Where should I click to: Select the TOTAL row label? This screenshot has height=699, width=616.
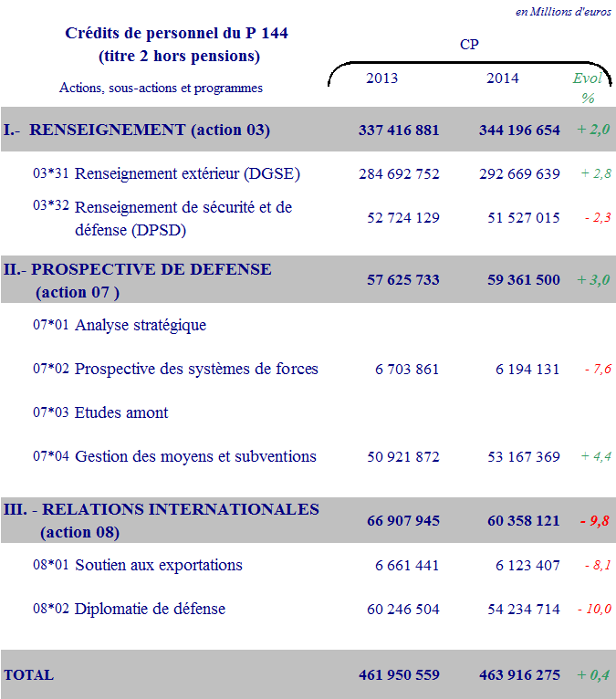coord(29,675)
